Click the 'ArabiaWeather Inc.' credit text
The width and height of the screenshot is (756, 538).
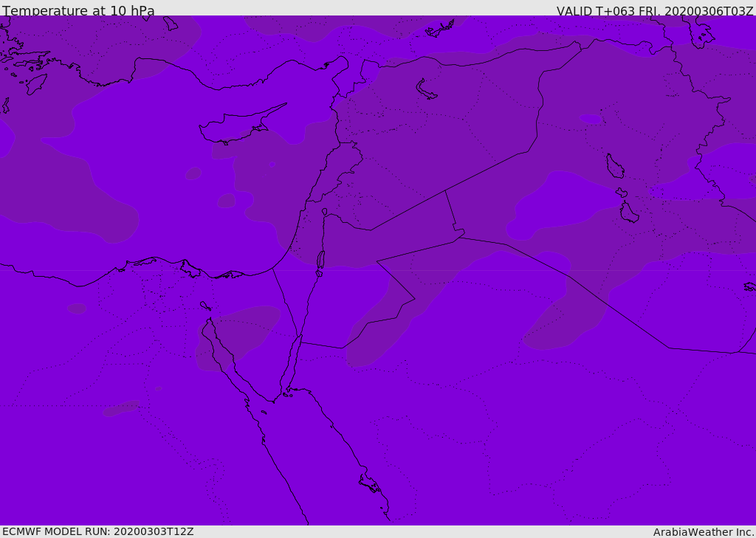[704, 532]
